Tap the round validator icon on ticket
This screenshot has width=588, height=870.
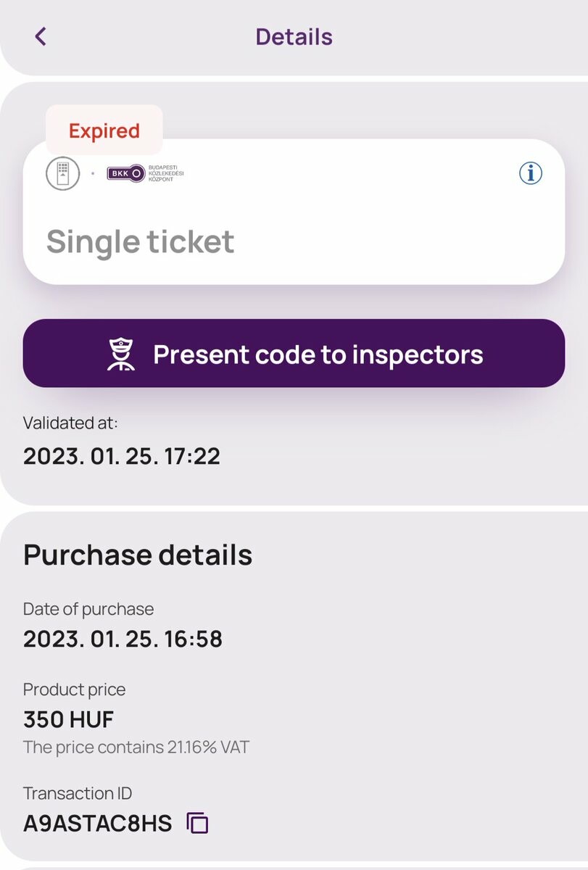click(62, 173)
